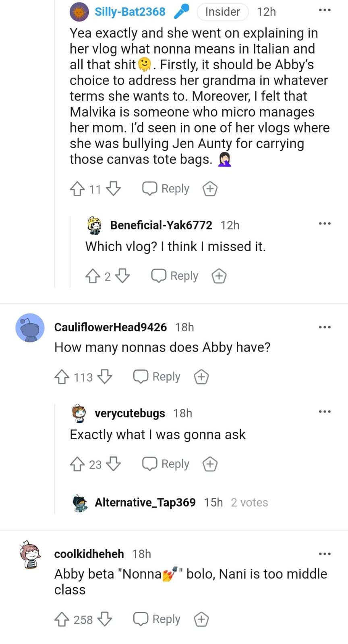348x644 pixels.
Task: Open three-dot menu on verycutebugs' comment
Action: pyautogui.click(x=324, y=412)
